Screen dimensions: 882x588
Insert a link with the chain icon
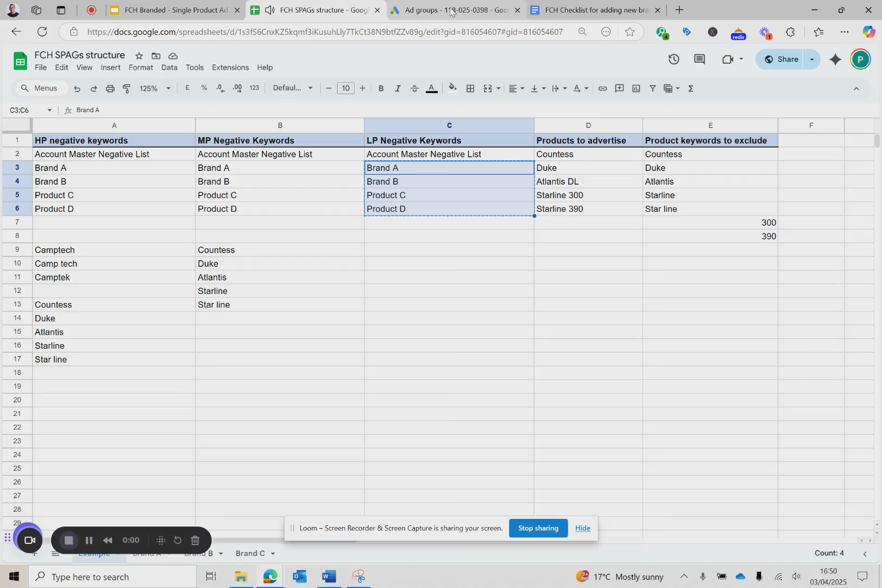click(x=603, y=88)
